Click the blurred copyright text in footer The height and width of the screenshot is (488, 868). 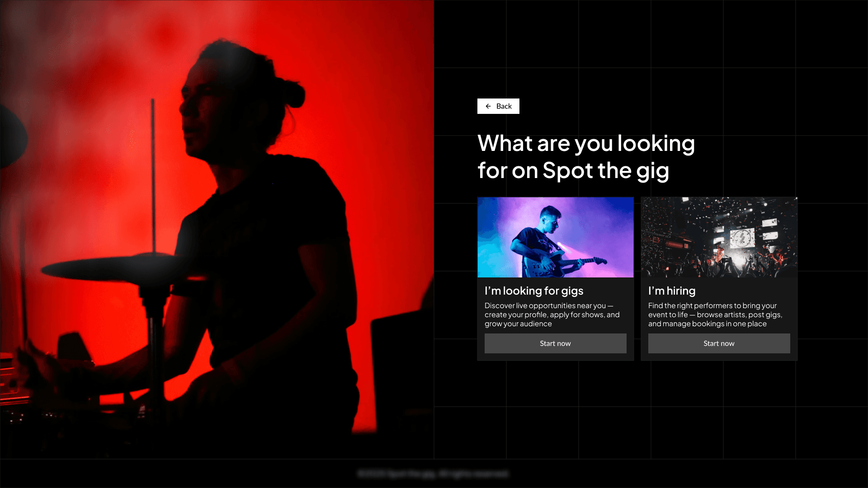coord(433,474)
